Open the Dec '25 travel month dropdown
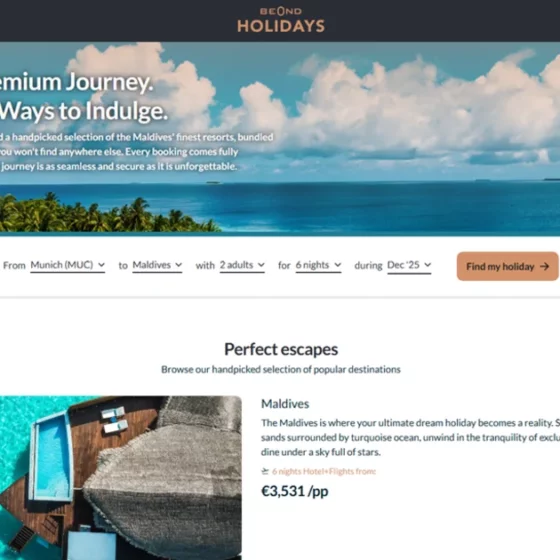Image resolution: width=560 pixels, height=560 pixels. click(409, 265)
